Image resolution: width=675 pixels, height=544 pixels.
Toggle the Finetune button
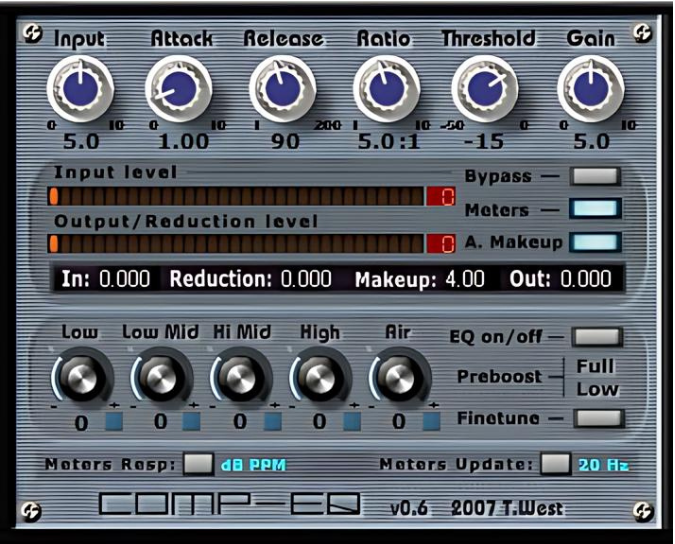[599, 418]
